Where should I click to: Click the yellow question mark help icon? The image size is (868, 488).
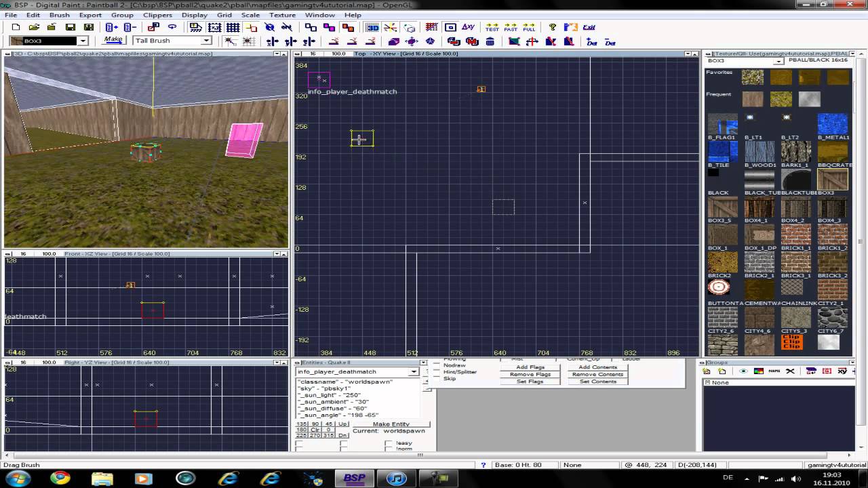pyautogui.click(x=553, y=27)
